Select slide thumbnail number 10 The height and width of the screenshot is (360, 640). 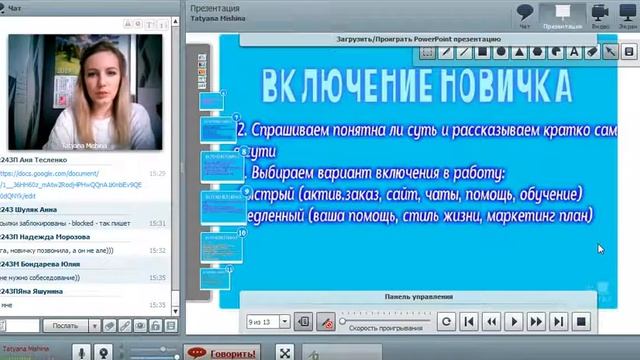coord(222,247)
